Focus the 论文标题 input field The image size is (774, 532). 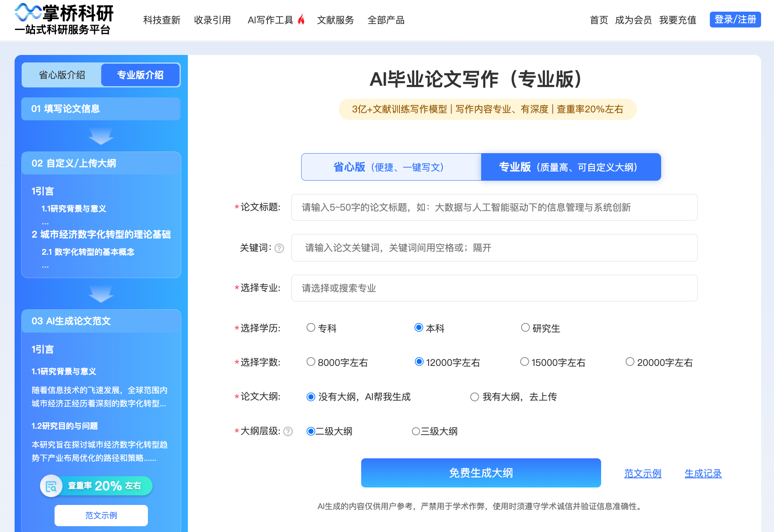point(494,207)
